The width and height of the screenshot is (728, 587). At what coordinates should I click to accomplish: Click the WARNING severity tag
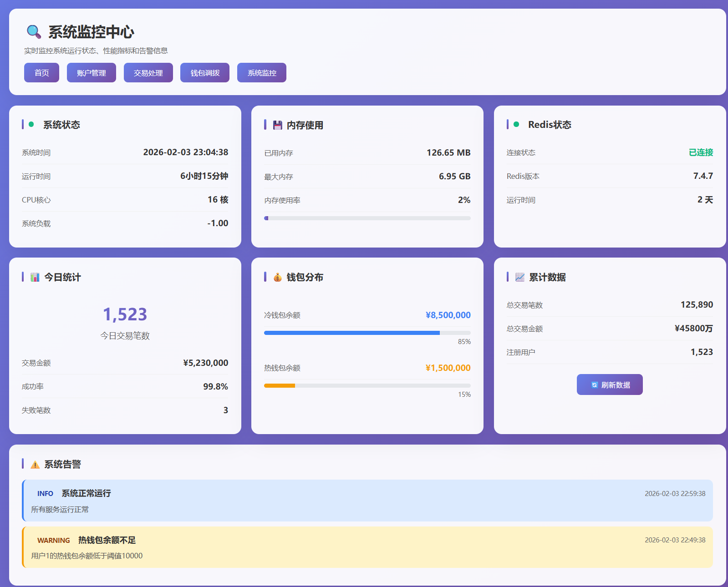tap(54, 541)
